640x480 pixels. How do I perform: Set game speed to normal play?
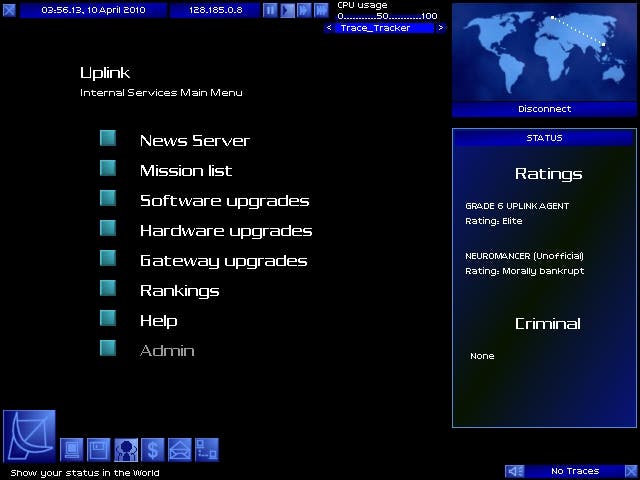point(287,10)
